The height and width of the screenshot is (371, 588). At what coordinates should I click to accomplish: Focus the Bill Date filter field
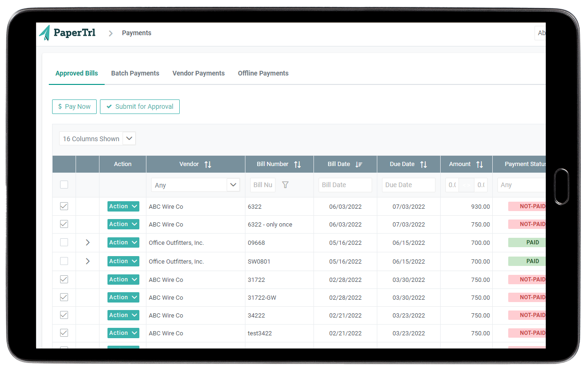click(x=345, y=185)
